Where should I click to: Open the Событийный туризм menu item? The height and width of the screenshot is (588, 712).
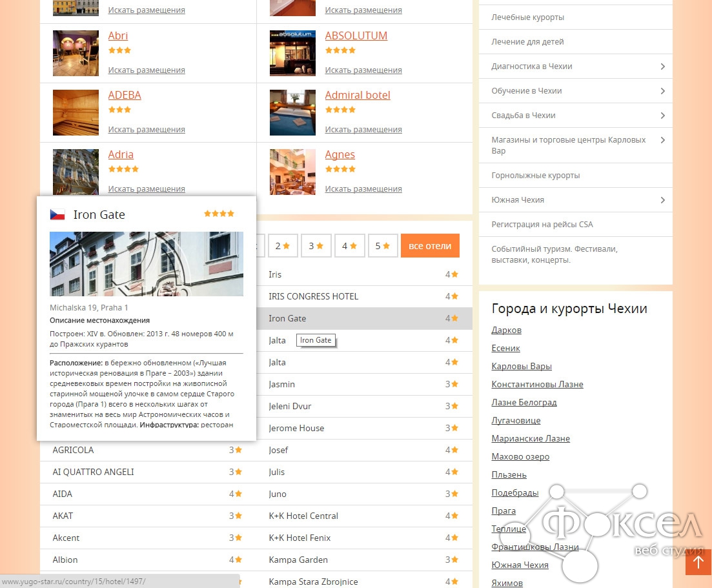click(575, 254)
